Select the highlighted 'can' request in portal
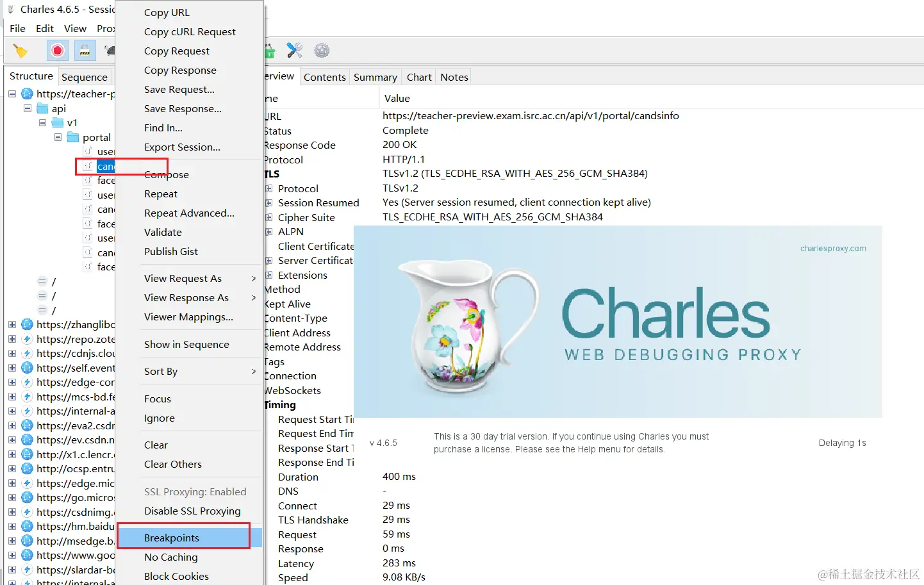 coord(106,167)
